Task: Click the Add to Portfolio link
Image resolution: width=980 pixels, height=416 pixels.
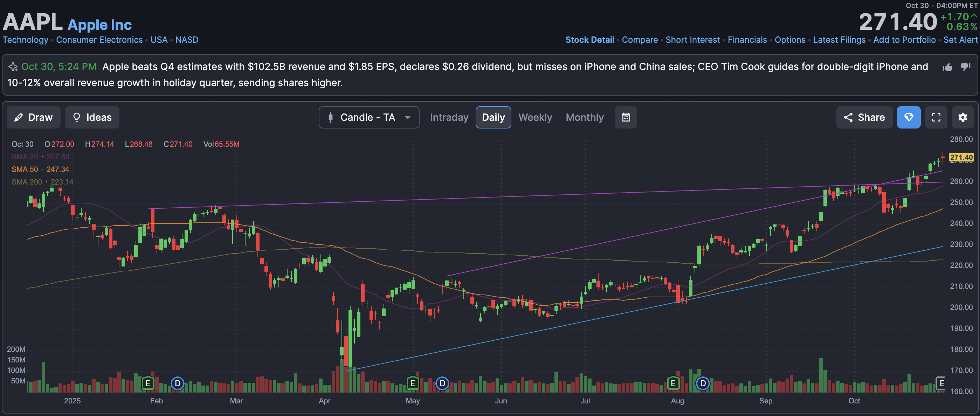Action: tap(904, 40)
